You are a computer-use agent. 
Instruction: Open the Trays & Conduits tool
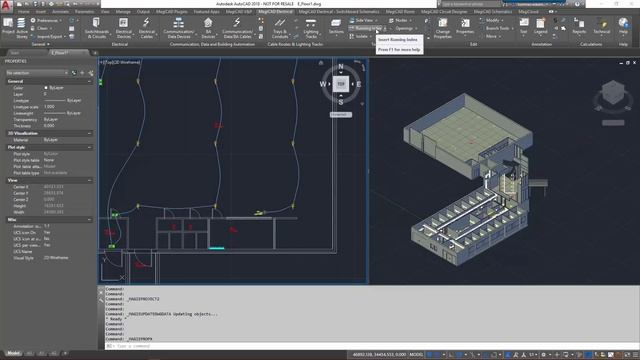(280, 28)
